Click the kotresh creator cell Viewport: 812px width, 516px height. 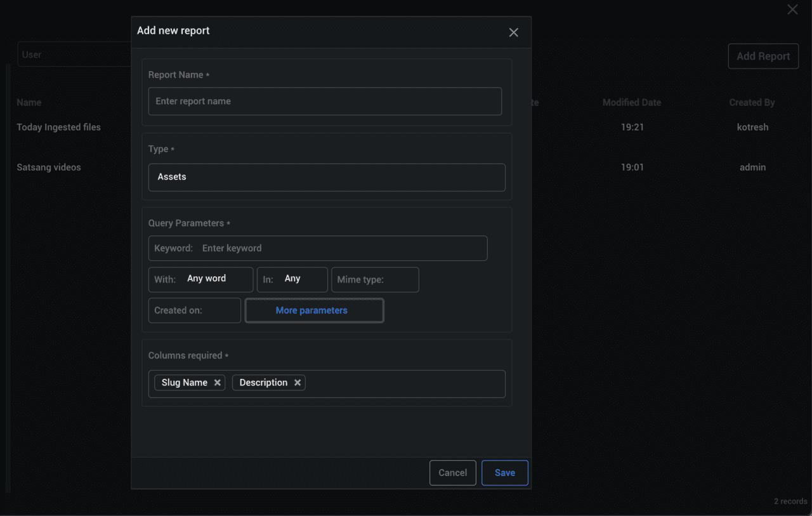753,127
